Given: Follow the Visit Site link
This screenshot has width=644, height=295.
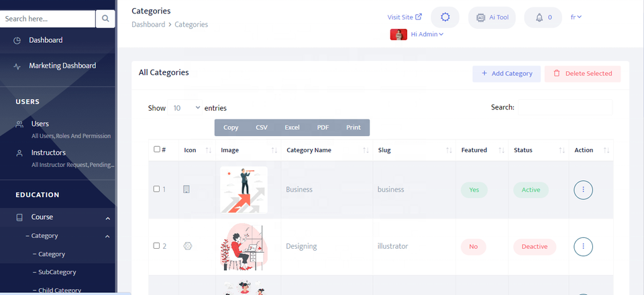Looking at the screenshot, I should (x=405, y=17).
